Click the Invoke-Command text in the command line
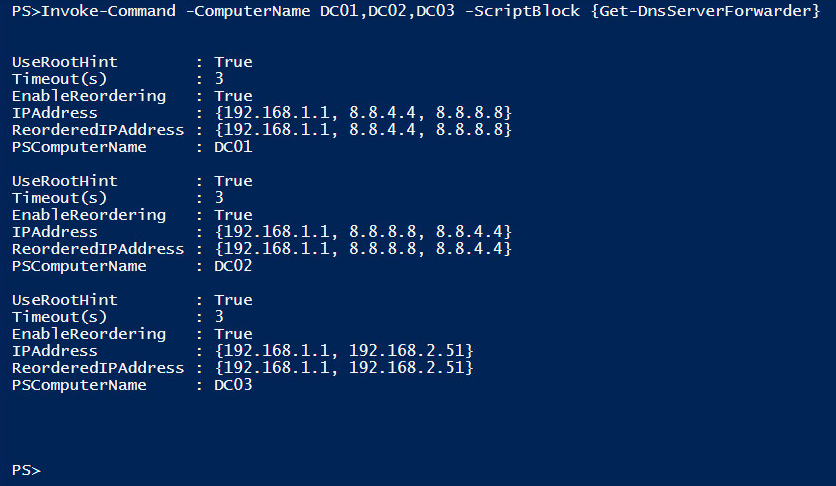836x486 pixels. [108, 11]
